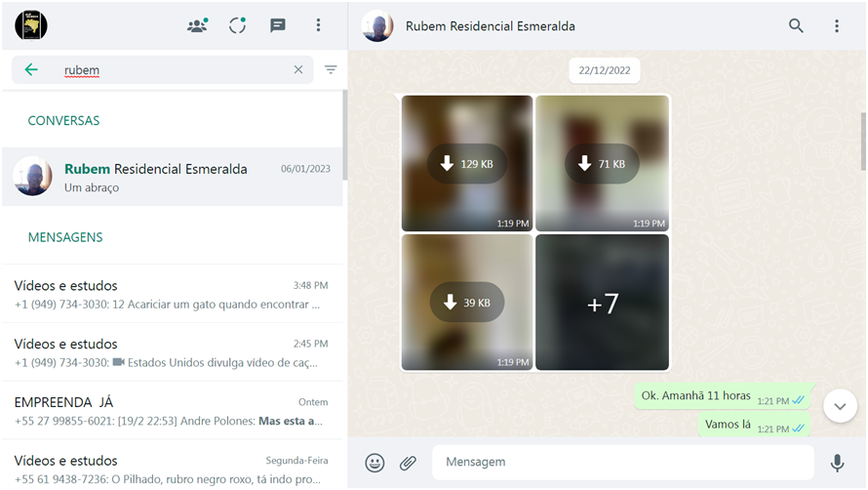Open Rubem's avatar in conversation list

click(32, 177)
